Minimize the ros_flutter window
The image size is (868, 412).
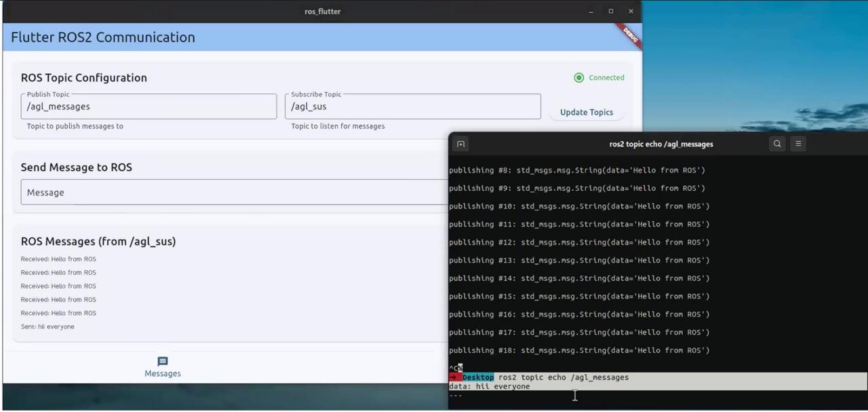point(591,12)
